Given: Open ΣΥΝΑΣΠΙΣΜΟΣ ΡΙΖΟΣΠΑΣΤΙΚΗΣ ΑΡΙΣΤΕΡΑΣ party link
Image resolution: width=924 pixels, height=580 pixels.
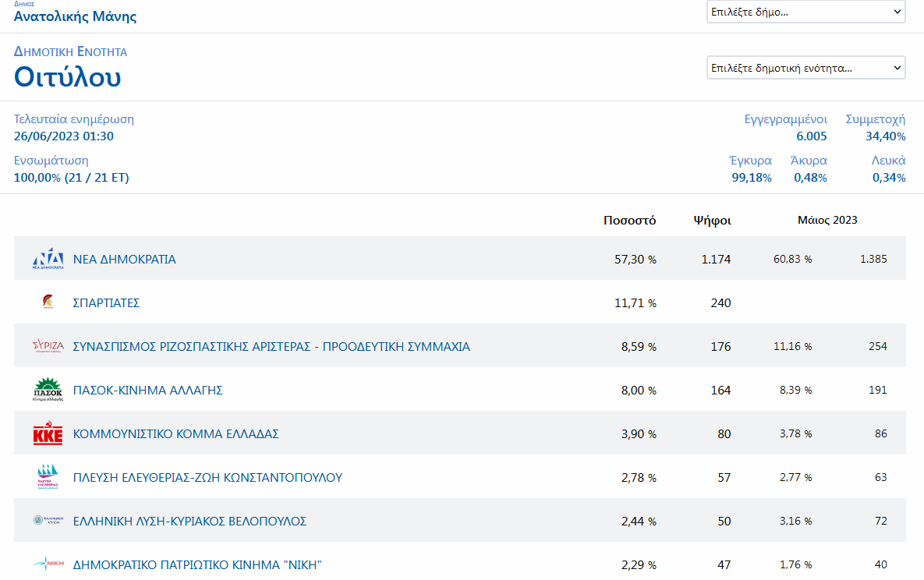Looking at the screenshot, I should (x=271, y=347).
